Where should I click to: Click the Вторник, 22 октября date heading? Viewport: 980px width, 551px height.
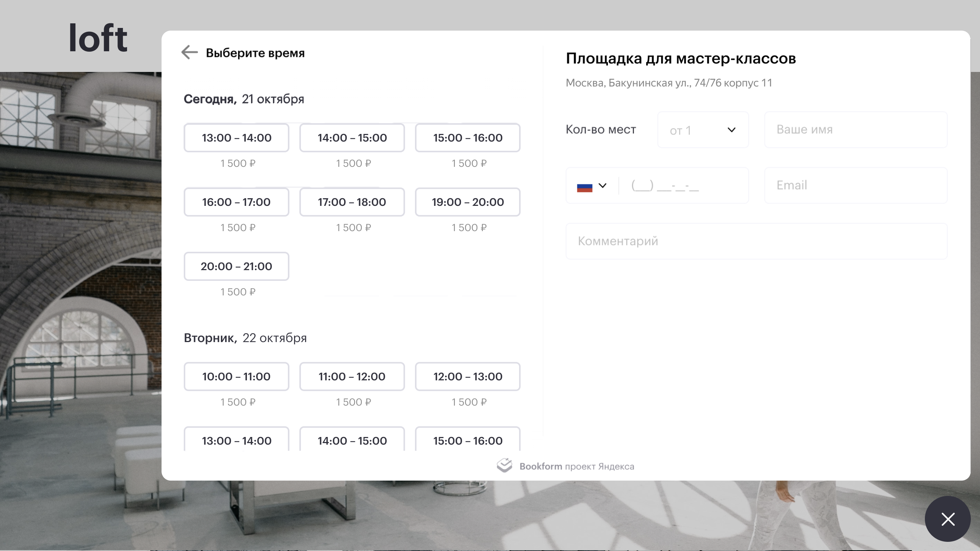(x=245, y=338)
